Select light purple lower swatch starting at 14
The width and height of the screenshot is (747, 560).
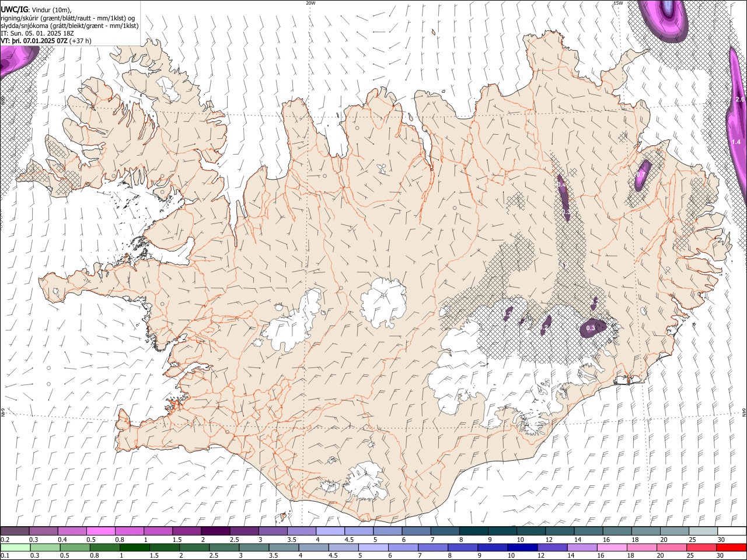click(582, 547)
